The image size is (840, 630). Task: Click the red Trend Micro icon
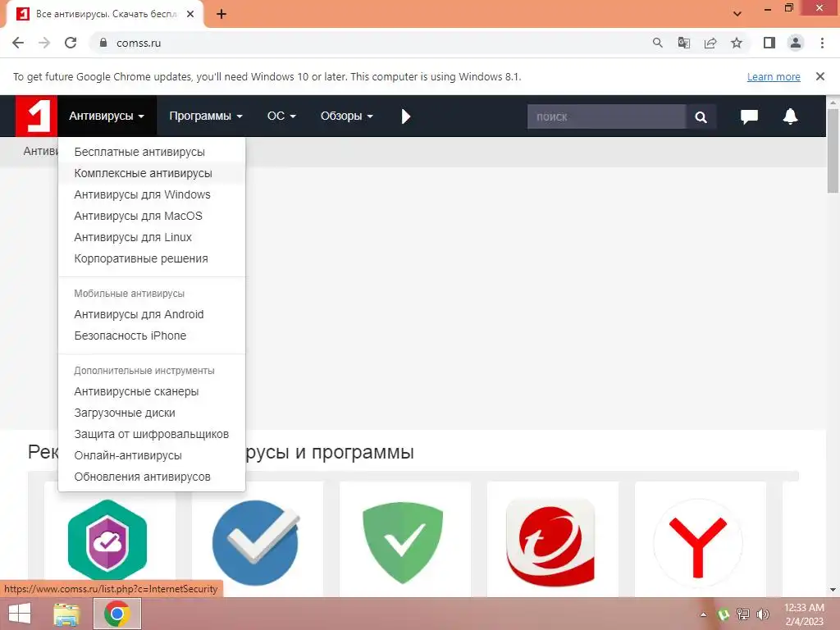[550, 542]
